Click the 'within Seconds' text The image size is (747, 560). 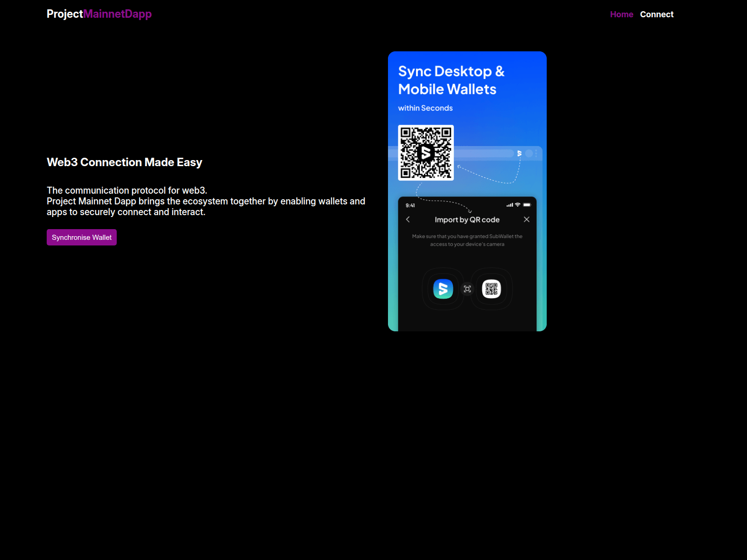pyautogui.click(x=425, y=108)
